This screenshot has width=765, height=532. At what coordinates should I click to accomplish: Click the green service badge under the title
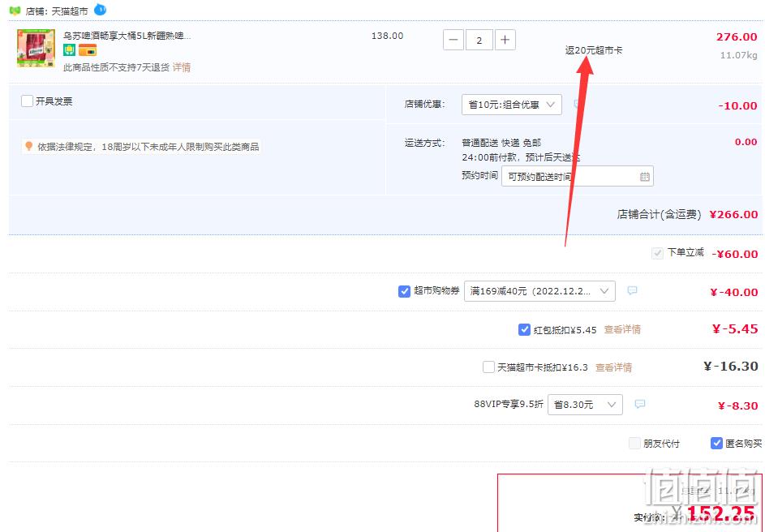click(x=69, y=49)
